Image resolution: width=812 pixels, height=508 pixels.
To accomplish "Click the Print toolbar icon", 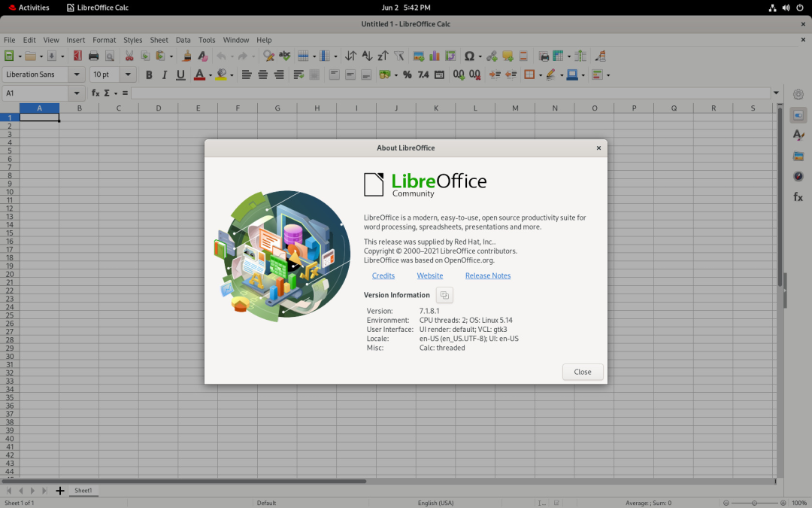I will (x=93, y=56).
